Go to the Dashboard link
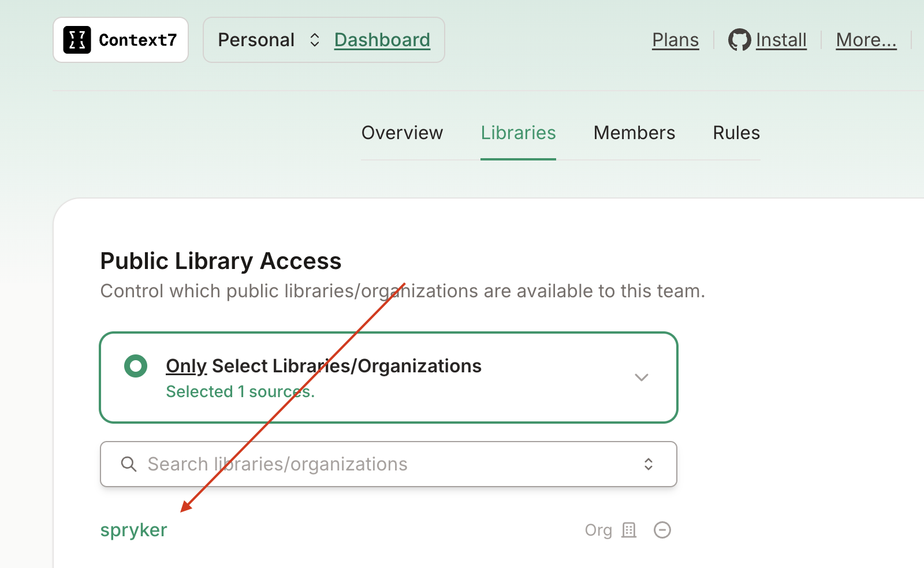The height and width of the screenshot is (568, 924). tap(382, 39)
